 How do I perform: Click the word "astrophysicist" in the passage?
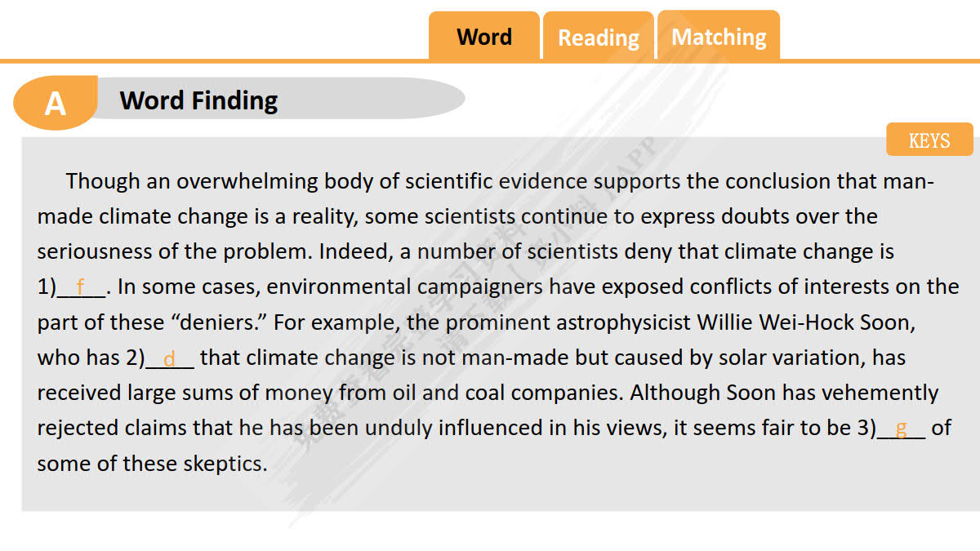tap(623, 322)
